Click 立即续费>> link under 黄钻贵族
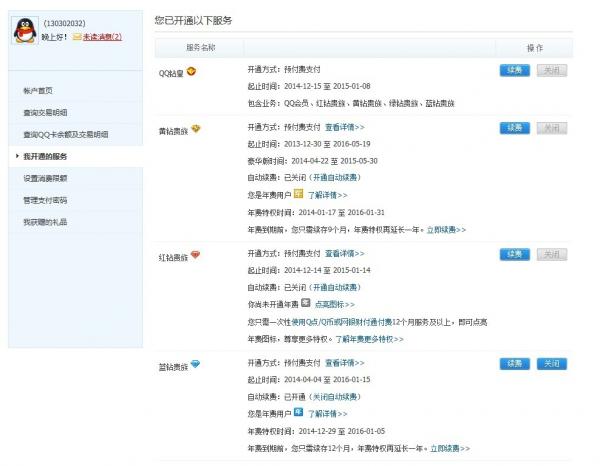Image resolution: width=600 pixels, height=466 pixels. (446, 230)
